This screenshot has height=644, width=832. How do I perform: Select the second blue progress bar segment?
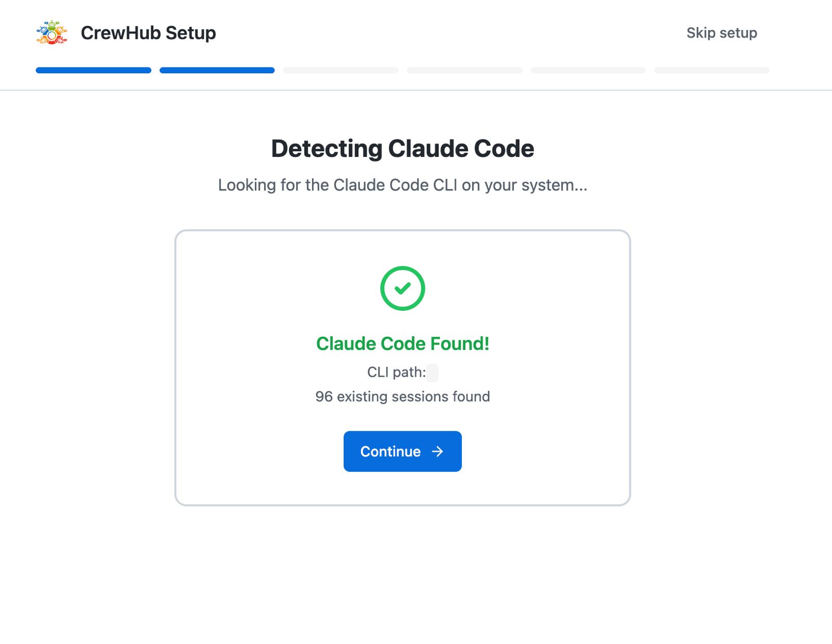[x=216, y=70]
